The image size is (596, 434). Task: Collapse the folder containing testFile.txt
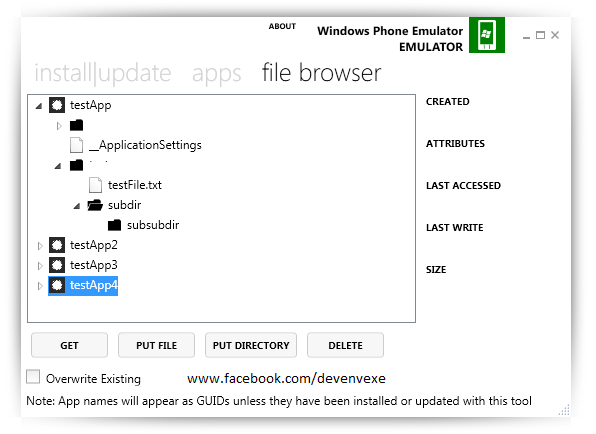[x=58, y=166]
